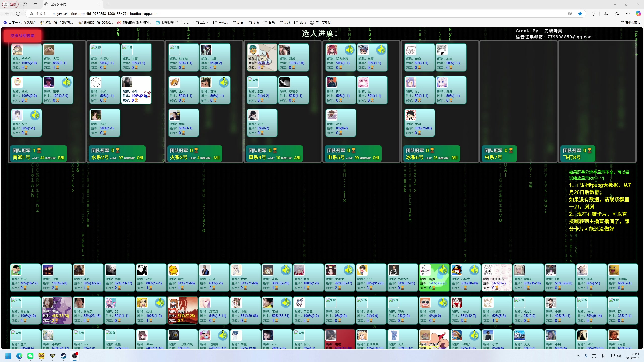644x362 pixels.
Task: Open WeChat from the taskbar
Action: click(x=30, y=356)
